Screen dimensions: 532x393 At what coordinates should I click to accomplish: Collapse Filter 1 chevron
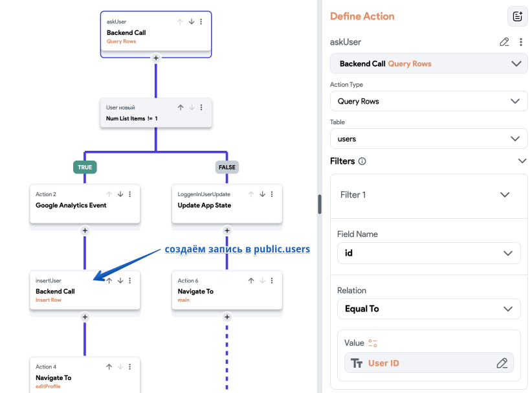505,195
